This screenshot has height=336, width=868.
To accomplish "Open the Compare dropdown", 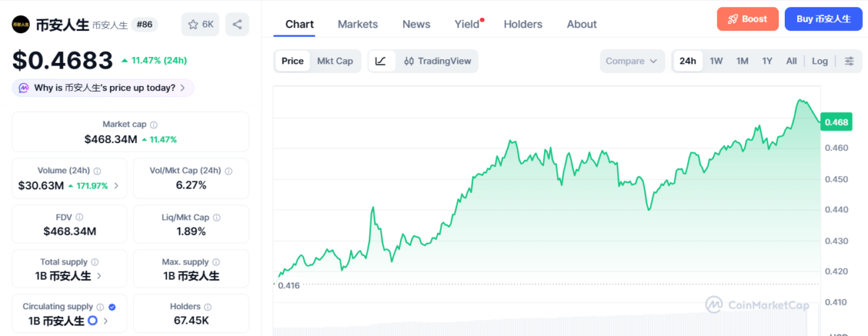I will tap(633, 61).
